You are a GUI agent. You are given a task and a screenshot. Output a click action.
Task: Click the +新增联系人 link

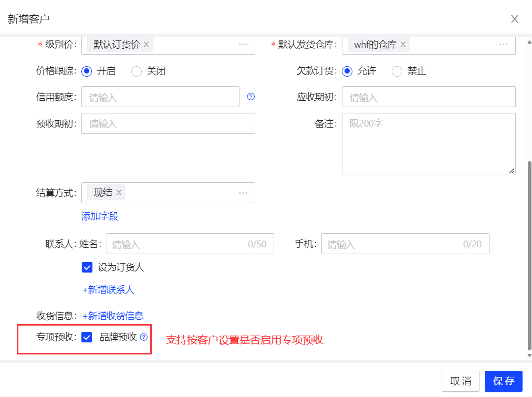(108, 289)
